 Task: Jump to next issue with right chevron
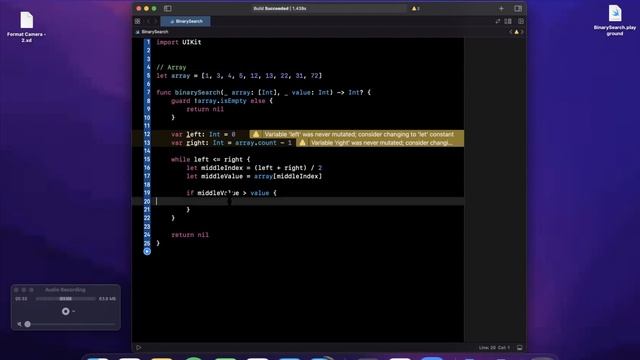point(522,32)
